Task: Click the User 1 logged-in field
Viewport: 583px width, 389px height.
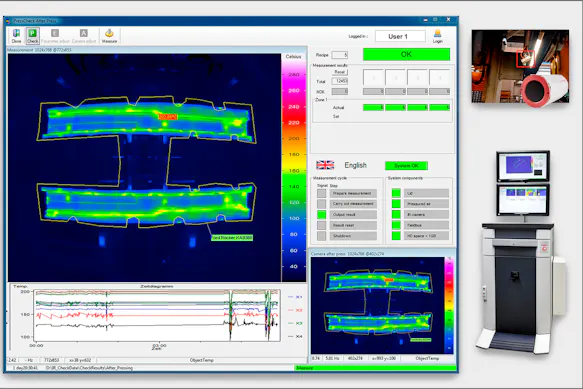Action: 400,36
